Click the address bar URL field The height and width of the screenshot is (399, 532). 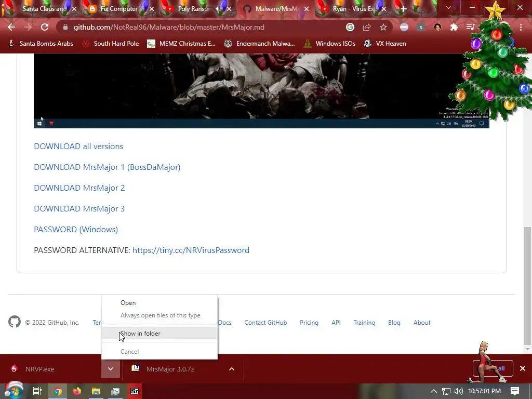click(204, 27)
